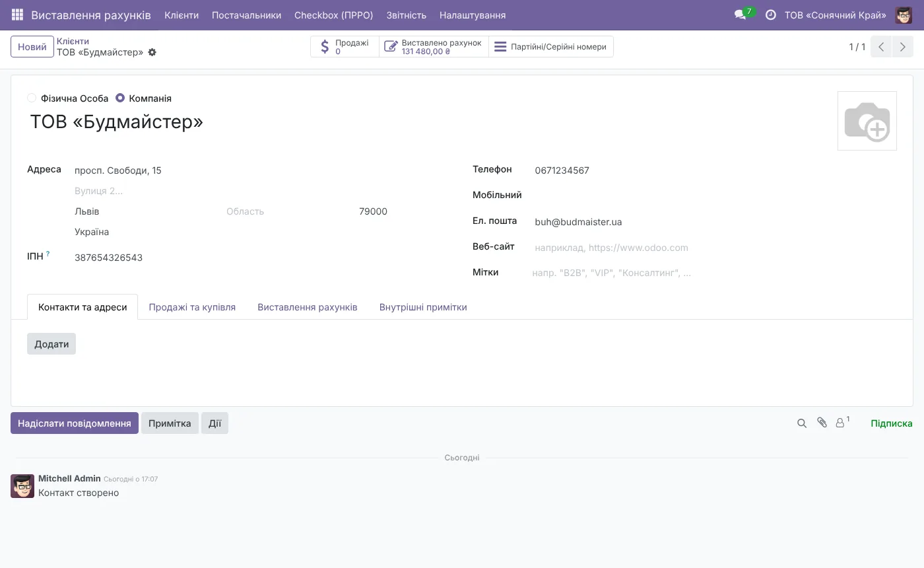Open the Постачальники menu
The width and height of the screenshot is (924, 568).
coord(246,15)
